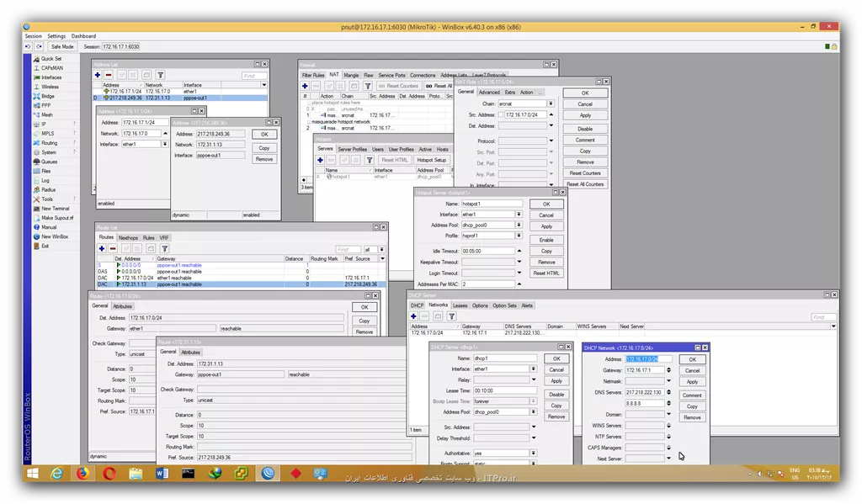862x504 pixels.
Task: Open filter funnel in Firewall toolbar
Action: point(368,86)
